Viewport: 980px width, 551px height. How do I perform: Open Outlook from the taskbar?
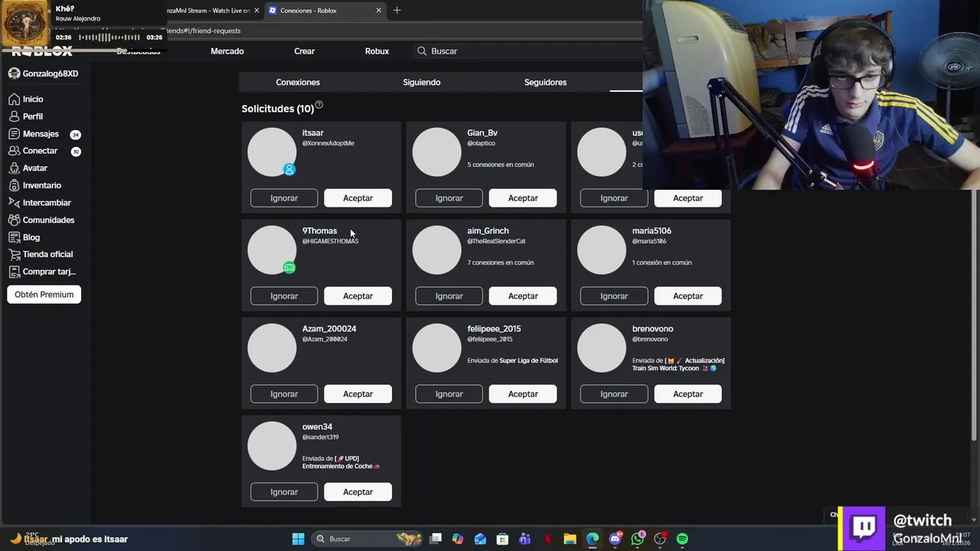click(x=480, y=539)
